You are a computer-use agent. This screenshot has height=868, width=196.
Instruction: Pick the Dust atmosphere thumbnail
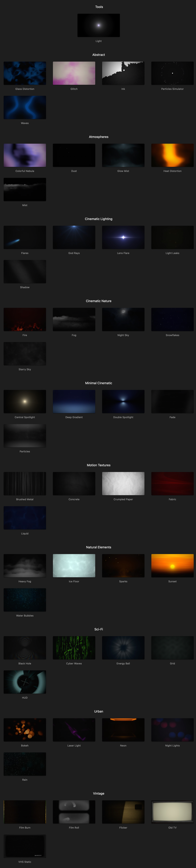74,155
